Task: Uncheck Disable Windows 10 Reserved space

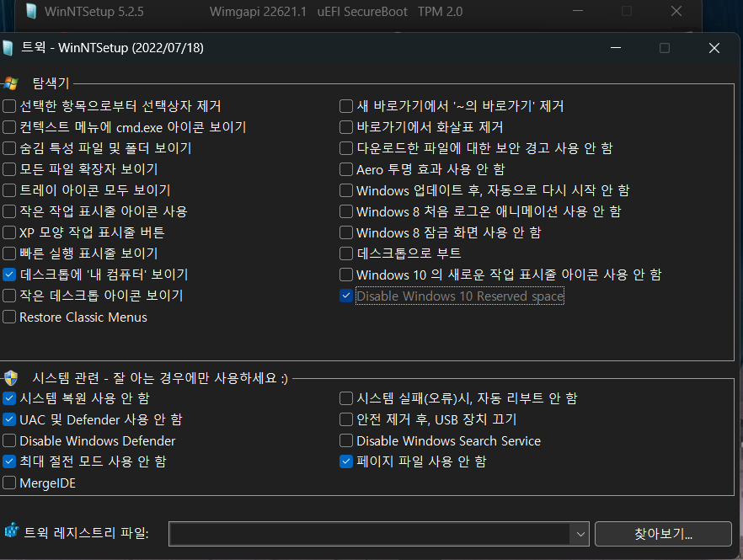Action: coord(346,296)
